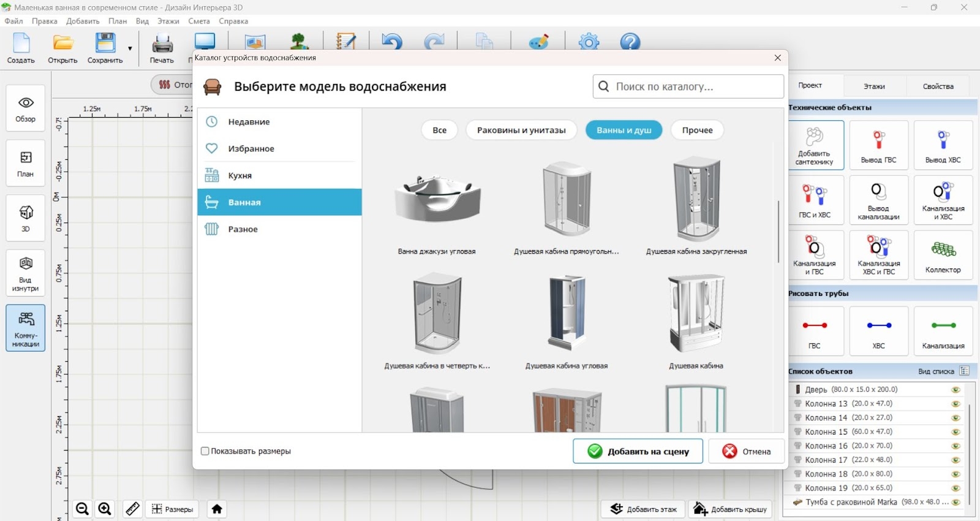Open the Коммуникации mode in left sidebar
Image resolution: width=980 pixels, height=521 pixels.
[26, 328]
